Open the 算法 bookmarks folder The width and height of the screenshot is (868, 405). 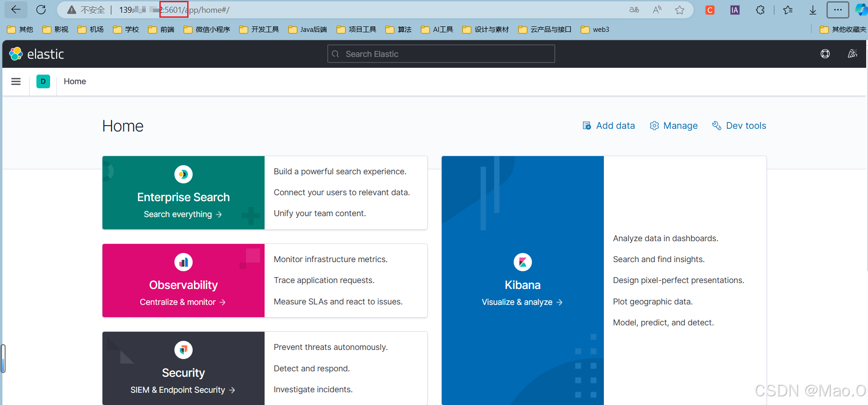coord(398,30)
